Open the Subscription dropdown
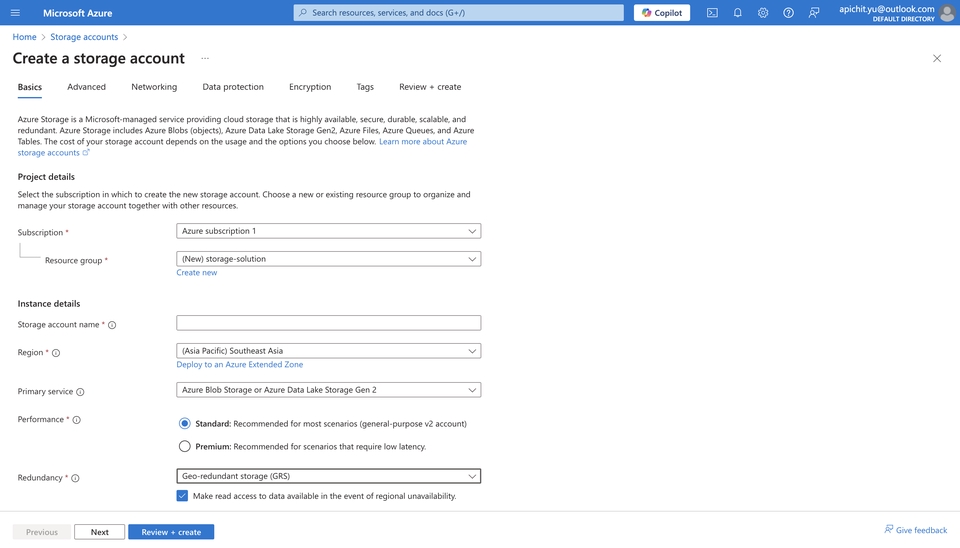This screenshot has height=548, width=960. (x=328, y=231)
